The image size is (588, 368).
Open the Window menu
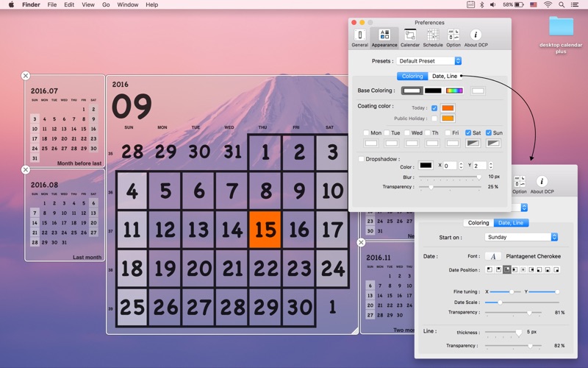click(128, 5)
